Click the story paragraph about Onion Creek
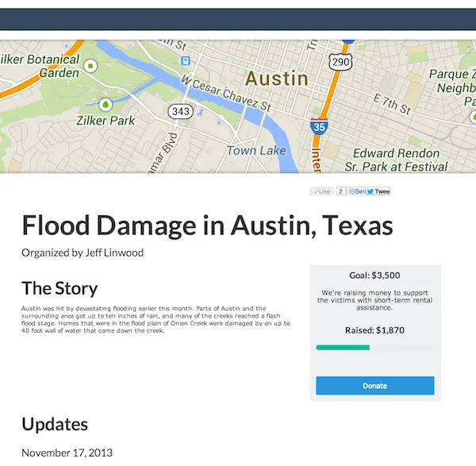The image size is (476, 466). [x=155, y=320]
